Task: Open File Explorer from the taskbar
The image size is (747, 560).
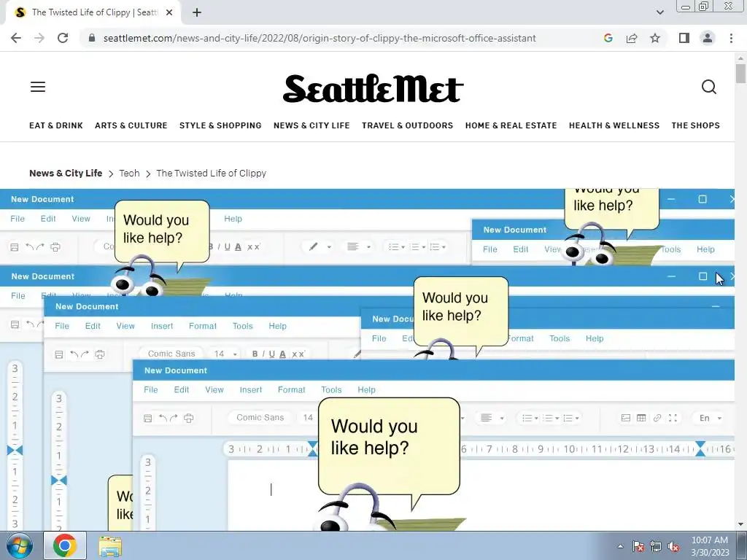Action: tap(110, 545)
